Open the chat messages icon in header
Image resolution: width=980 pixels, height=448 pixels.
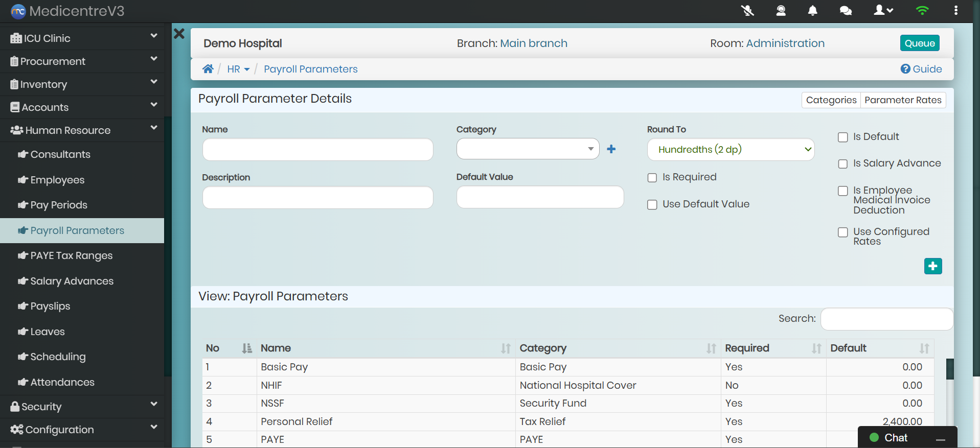click(x=846, y=11)
